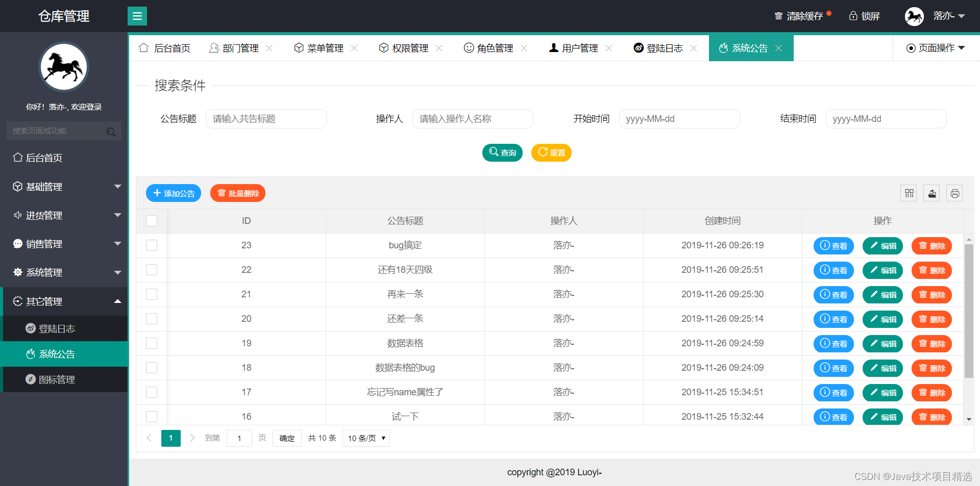
Task: Click the 批量删除 button
Action: (x=238, y=193)
